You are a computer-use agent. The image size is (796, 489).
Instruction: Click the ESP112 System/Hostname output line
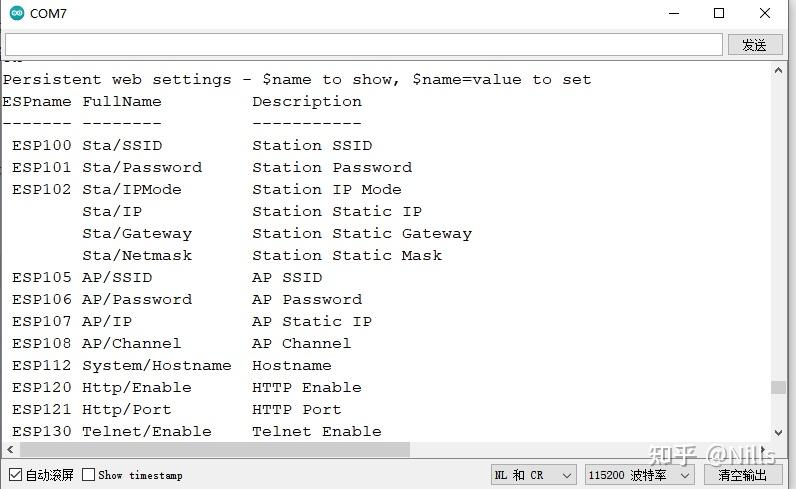click(172, 366)
